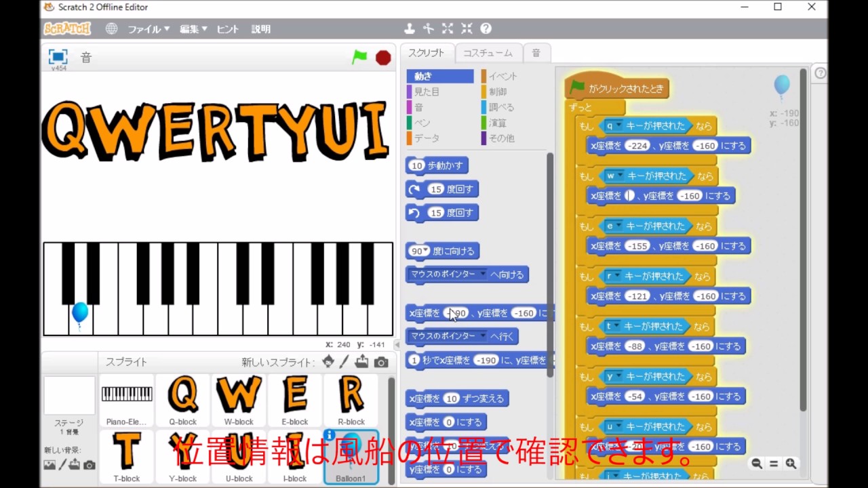
Task: Select the duplicate stamp tool
Action: [x=409, y=28]
